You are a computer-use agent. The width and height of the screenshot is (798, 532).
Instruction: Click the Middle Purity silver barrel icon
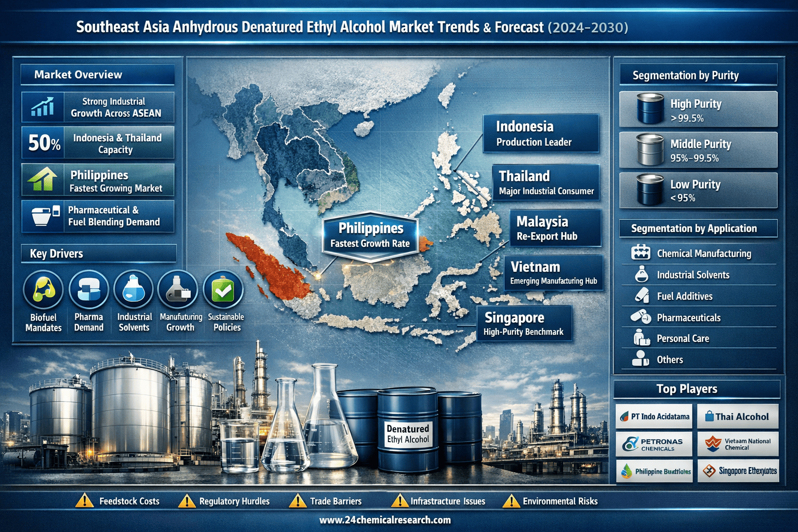click(x=650, y=150)
